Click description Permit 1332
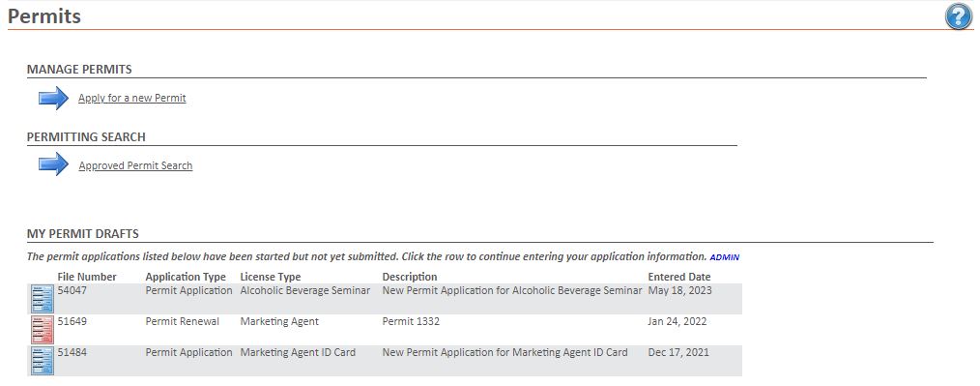Viewport: 980px width, 386px height. tap(411, 321)
